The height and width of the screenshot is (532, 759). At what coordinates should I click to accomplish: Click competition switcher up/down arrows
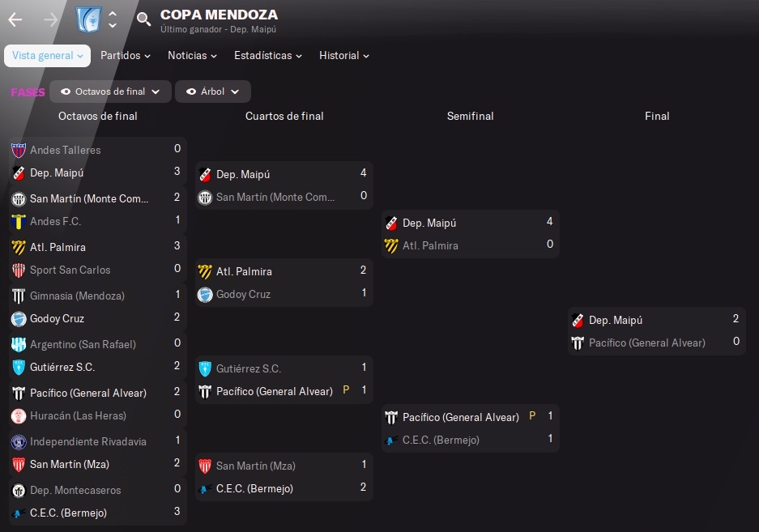coord(113,20)
